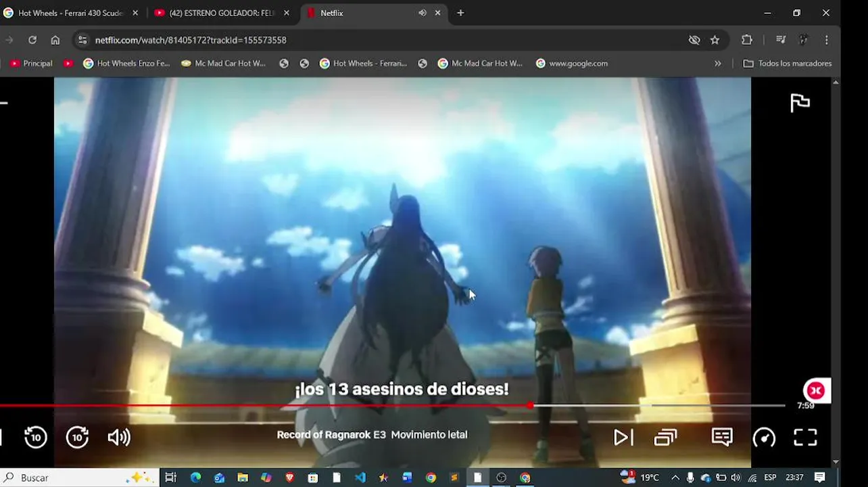Screen dimensions: 868x487
Task: Click the grey unplayed part of the timeline
Action: pyautogui.click(x=659, y=406)
